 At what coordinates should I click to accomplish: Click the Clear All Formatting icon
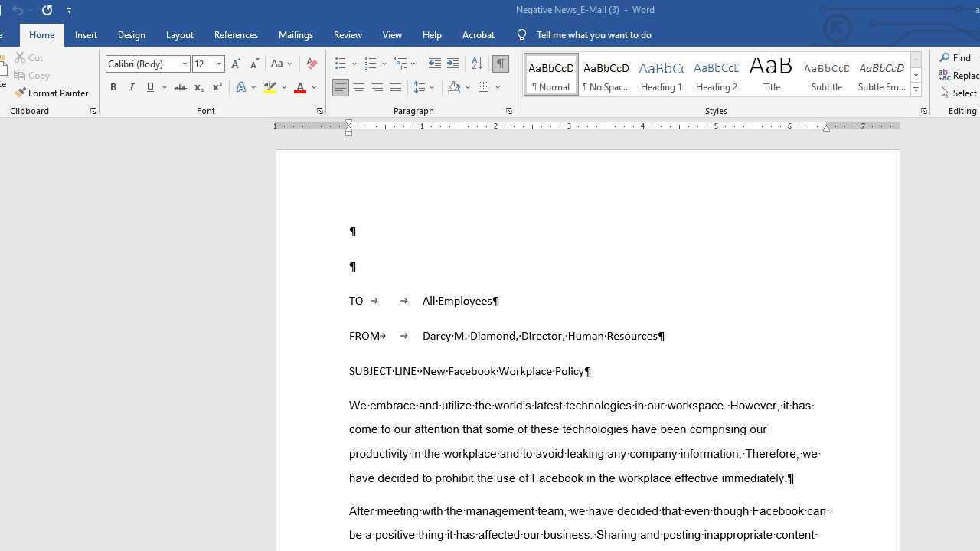click(312, 64)
